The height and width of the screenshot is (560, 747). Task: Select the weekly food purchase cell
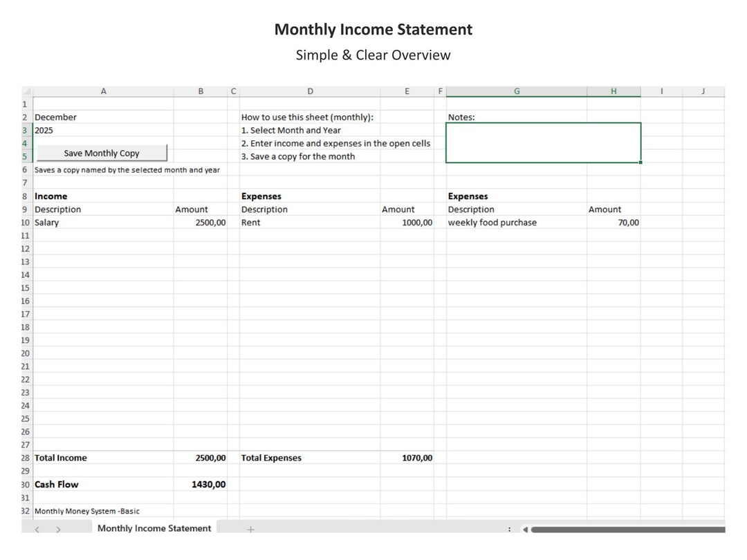coord(517,223)
